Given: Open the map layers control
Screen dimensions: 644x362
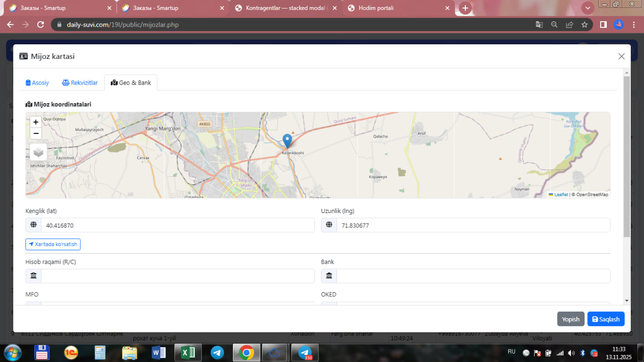Looking at the screenshot, I should coord(38,152).
